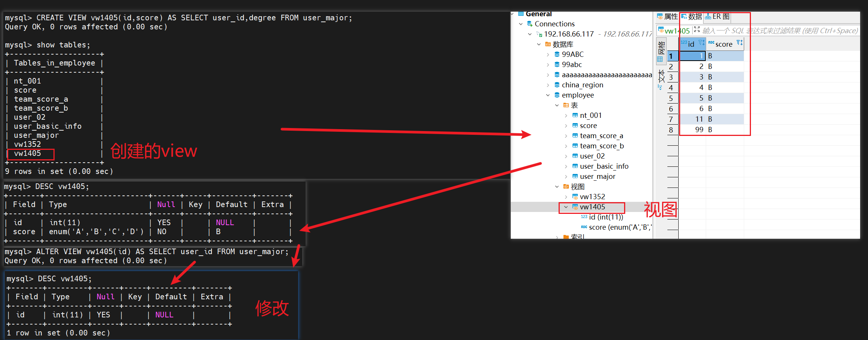Collapse the Connections node

point(521,24)
